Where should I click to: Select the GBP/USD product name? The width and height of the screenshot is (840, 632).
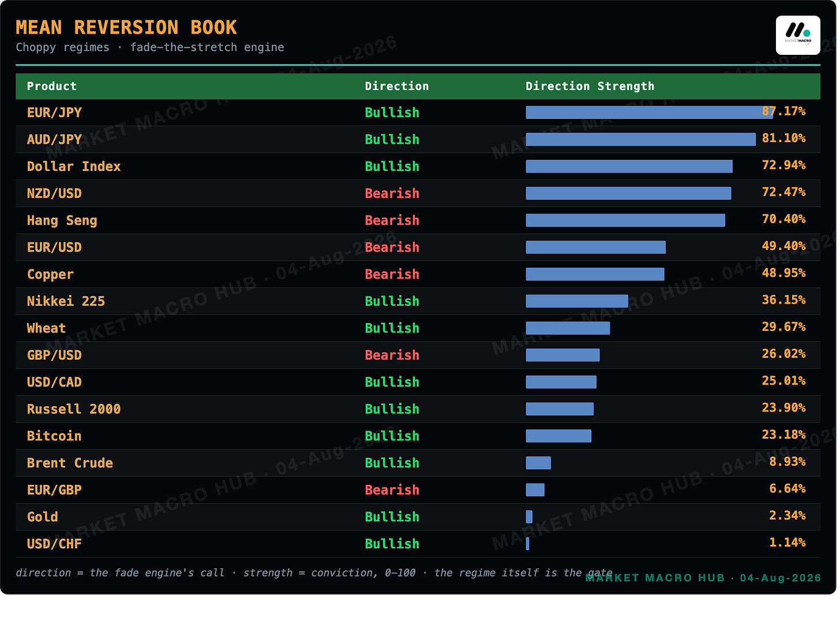(54, 355)
